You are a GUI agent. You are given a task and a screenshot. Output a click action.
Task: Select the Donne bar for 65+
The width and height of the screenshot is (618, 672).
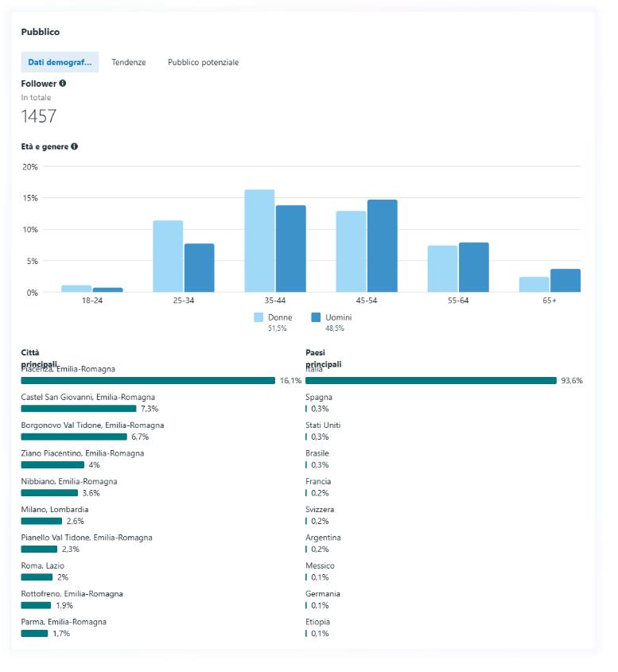click(534, 285)
